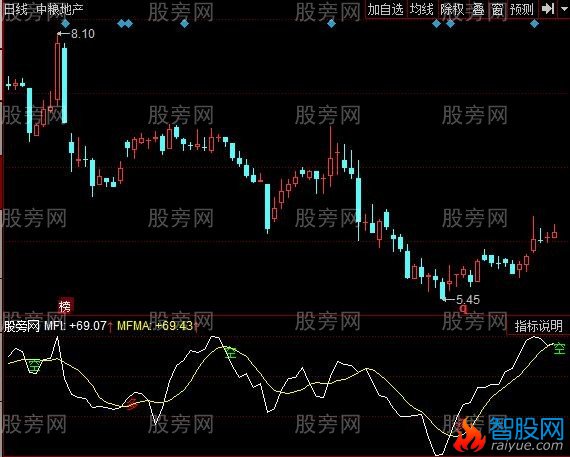Click the green 空 signal on the left indicator dip
Viewport: 570px width, 457px height.
(x=35, y=365)
